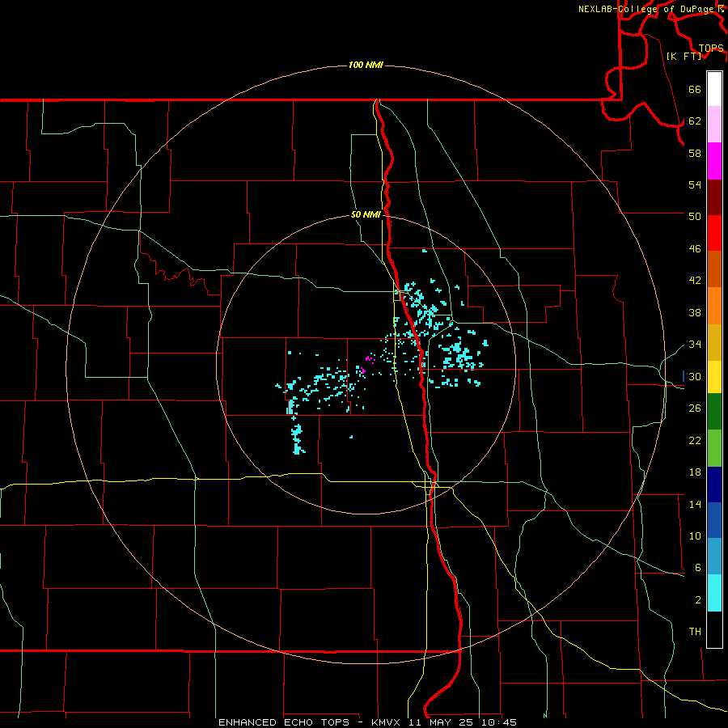The height and width of the screenshot is (728, 728).
Task: Click the 30 legend value
Action: 695,376
